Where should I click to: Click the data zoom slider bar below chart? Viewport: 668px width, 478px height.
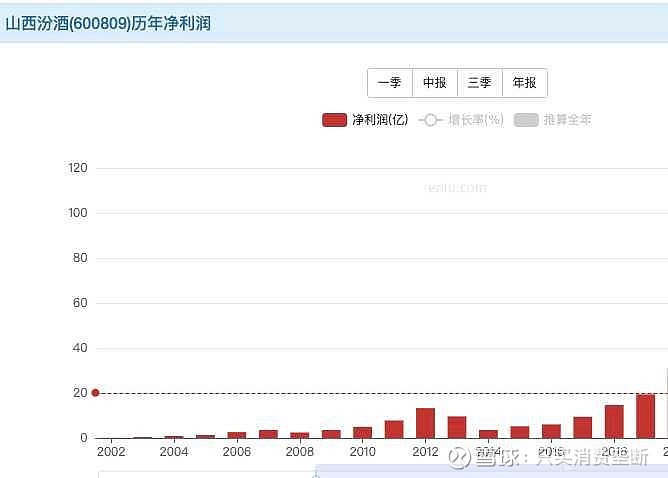pos(383,474)
